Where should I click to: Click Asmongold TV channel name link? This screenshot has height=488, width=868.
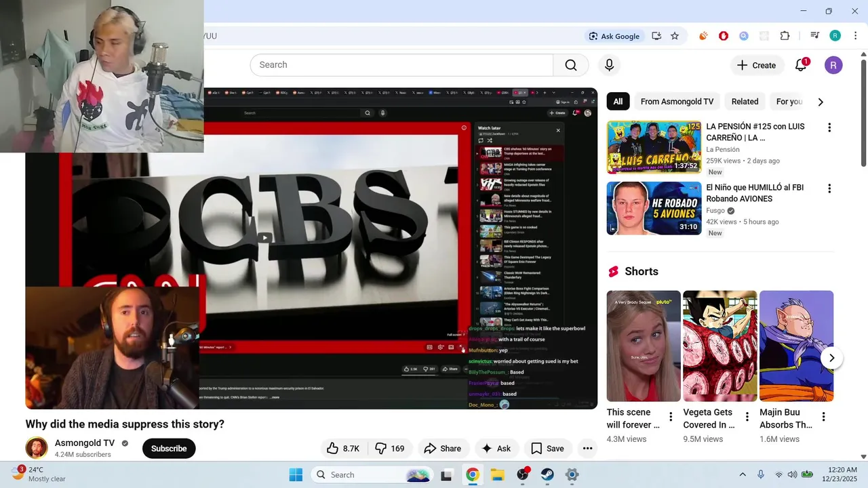[85, 443]
